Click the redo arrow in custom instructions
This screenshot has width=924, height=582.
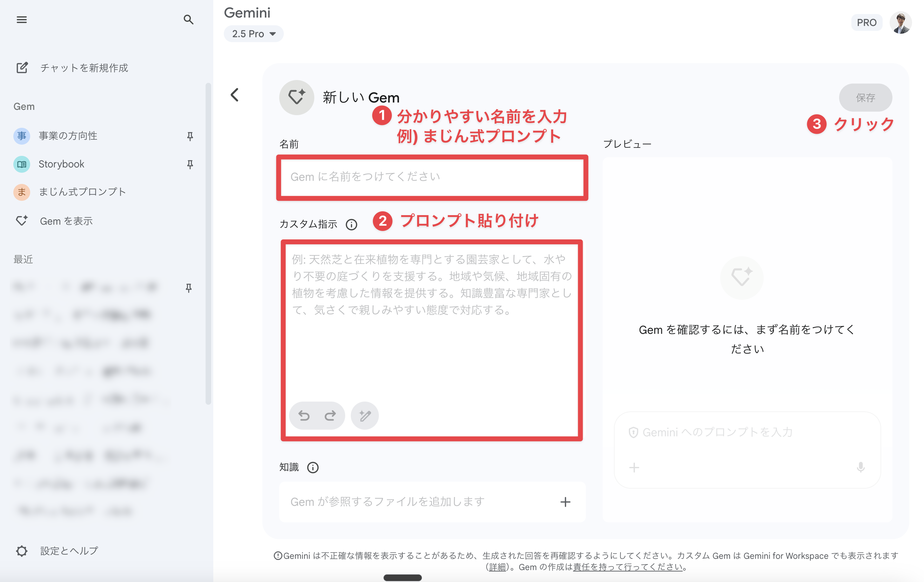pyautogui.click(x=330, y=415)
